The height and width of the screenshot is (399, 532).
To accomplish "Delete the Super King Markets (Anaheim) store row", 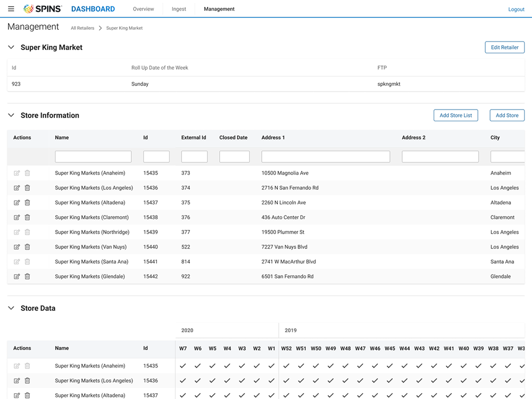I will (x=28, y=173).
